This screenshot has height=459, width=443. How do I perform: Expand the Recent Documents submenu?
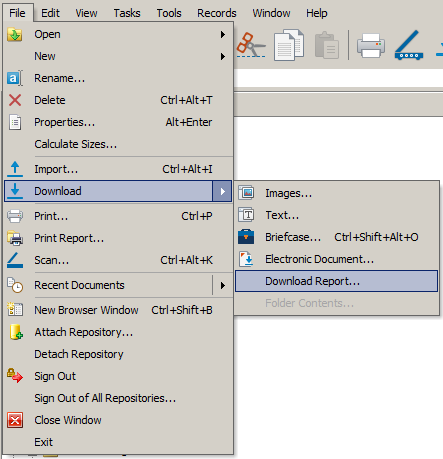(118, 285)
